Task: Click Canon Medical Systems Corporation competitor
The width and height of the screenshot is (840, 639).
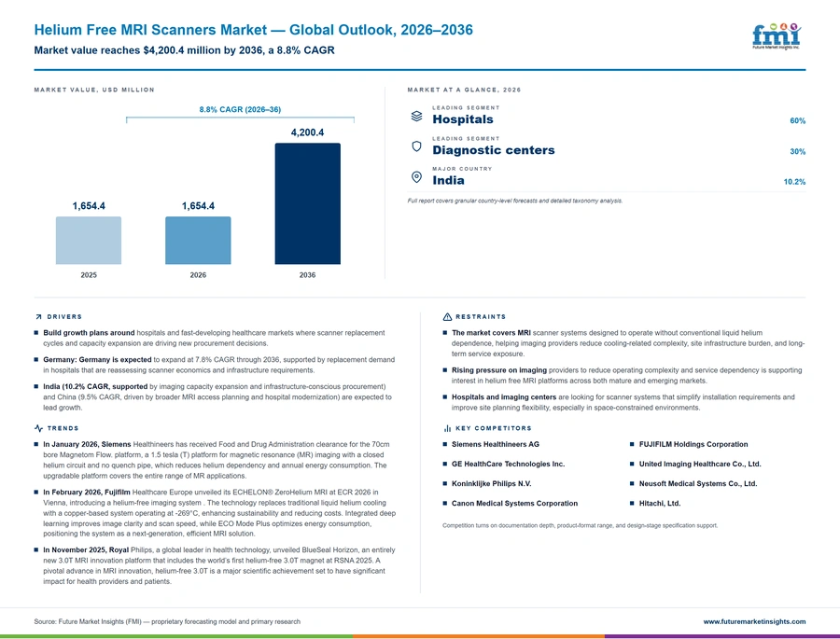Action: click(514, 504)
